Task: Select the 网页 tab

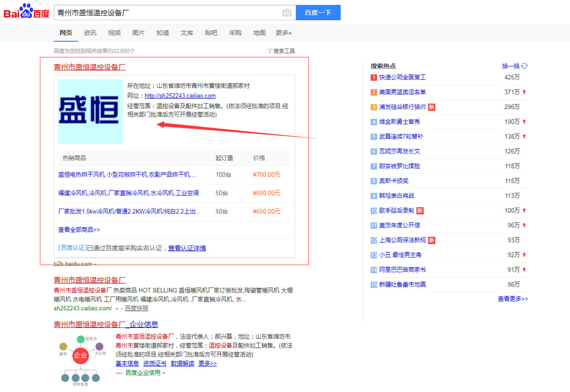Action: (66, 33)
